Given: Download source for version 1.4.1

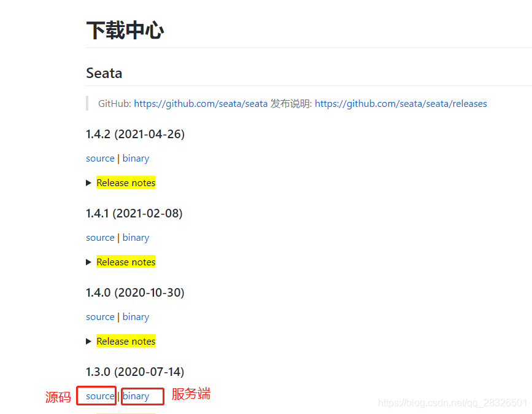Looking at the screenshot, I should pos(100,238).
